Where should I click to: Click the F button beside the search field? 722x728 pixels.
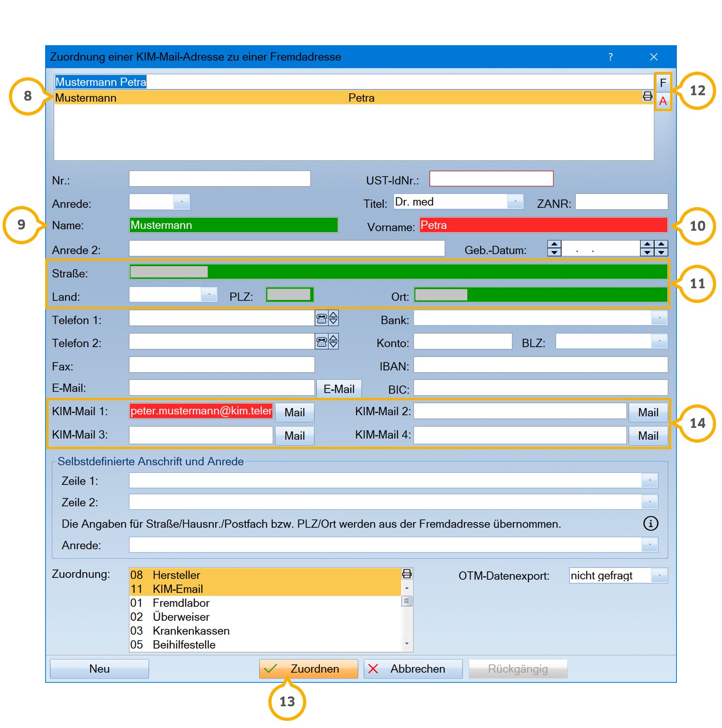point(663,83)
